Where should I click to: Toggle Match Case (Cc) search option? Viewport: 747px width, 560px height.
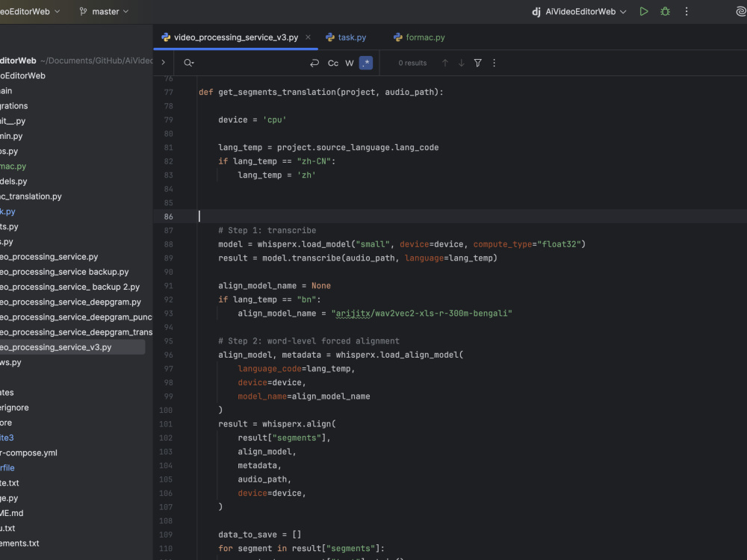[x=333, y=63]
